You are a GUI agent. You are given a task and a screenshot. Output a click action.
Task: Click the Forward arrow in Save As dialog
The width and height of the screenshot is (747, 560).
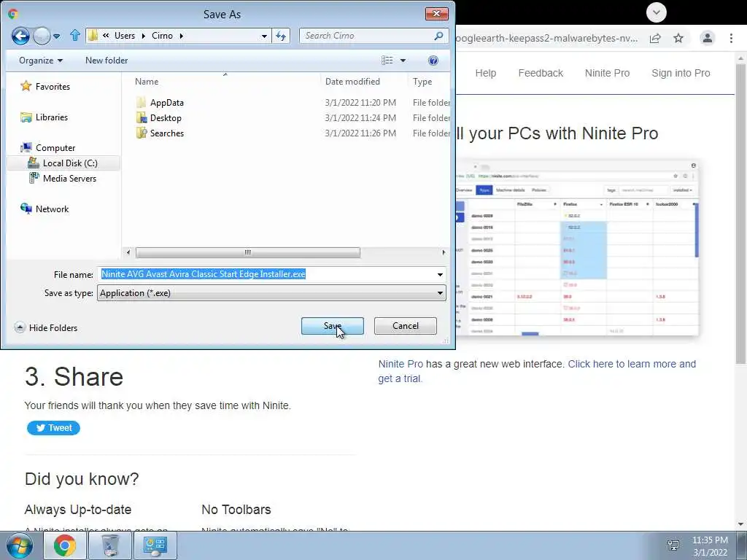(42, 36)
